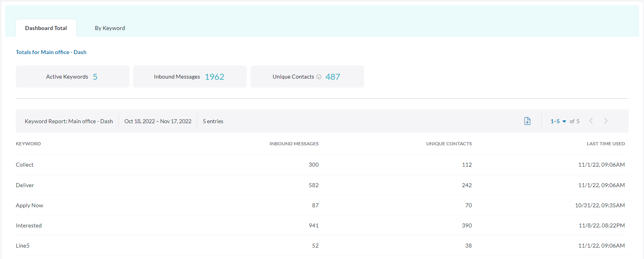Open the 1–5 rows range dropdown
644x259 pixels.
558,121
